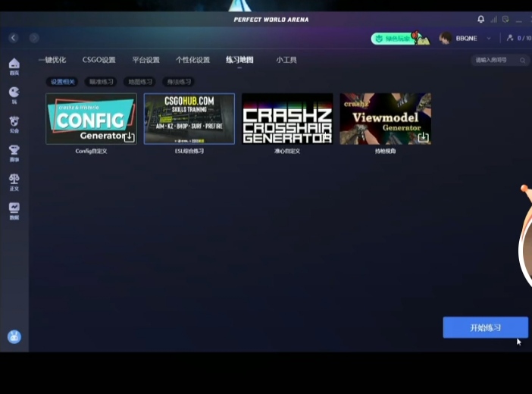Open notifications bell icon
Image resolution: width=532 pixels, height=394 pixels.
click(480, 20)
